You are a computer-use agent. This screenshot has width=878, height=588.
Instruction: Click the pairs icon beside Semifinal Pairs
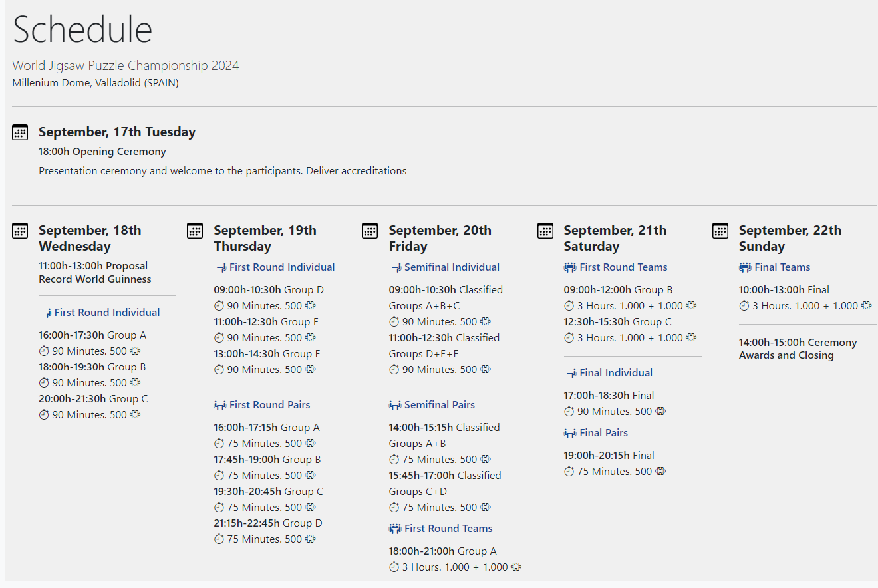pyautogui.click(x=395, y=405)
